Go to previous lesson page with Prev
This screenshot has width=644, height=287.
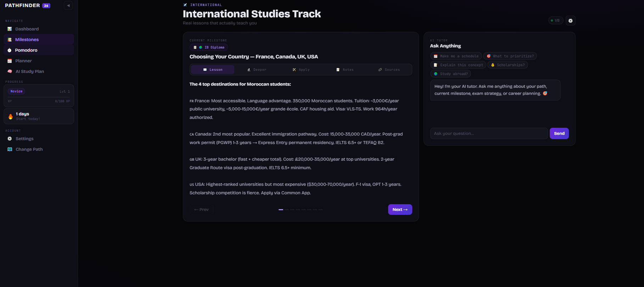pos(201,209)
